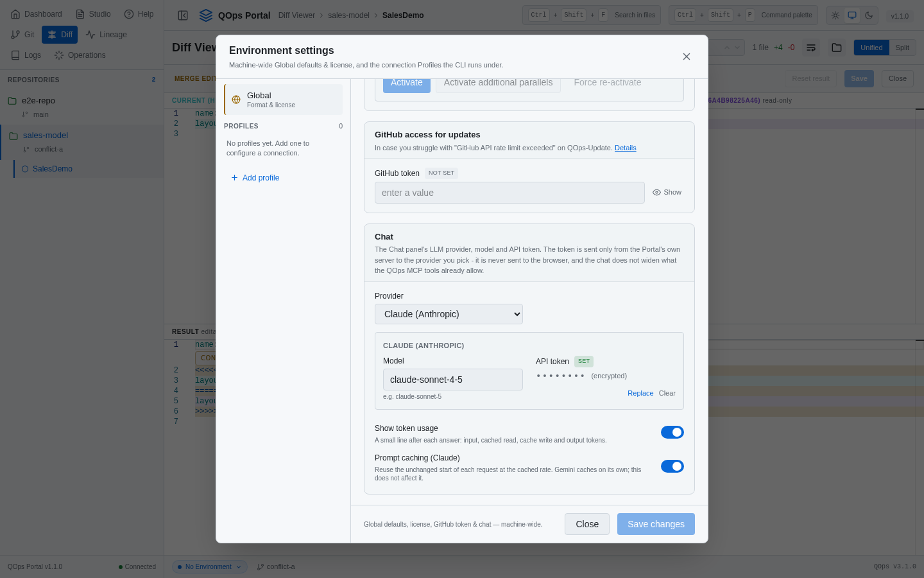Screen dimensions: 924x578
Task: Click the plus icon beside Add profile
Action: [x=234, y=178]
